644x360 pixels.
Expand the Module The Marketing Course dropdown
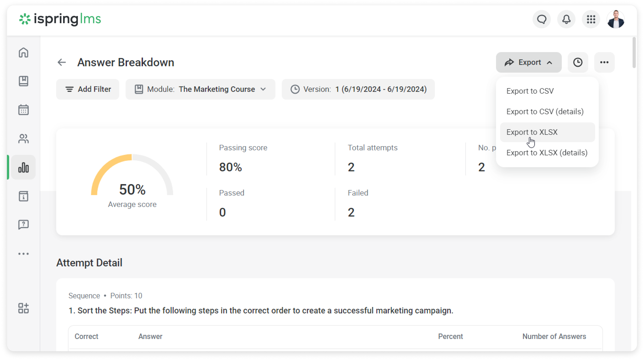pos(200,89)
